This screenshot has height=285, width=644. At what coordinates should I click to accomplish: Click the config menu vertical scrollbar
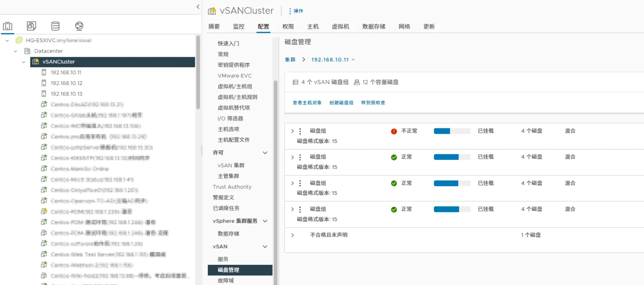click(x=275, y=182)
